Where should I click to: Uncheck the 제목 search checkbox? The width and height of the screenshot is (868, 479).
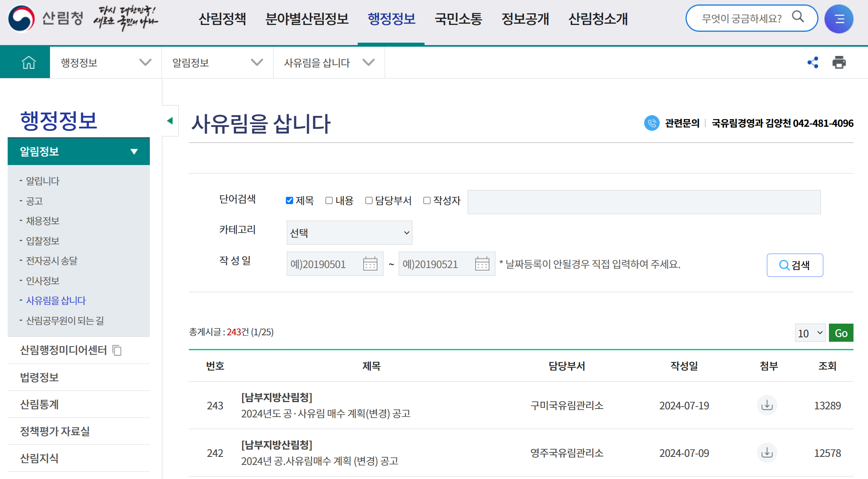(289, 200)
